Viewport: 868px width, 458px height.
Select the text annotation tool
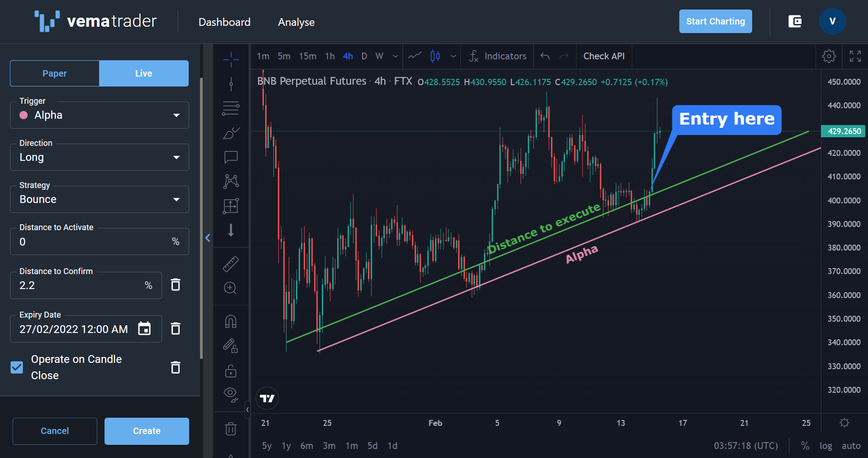pyautogui.click(x=231, y=157)
